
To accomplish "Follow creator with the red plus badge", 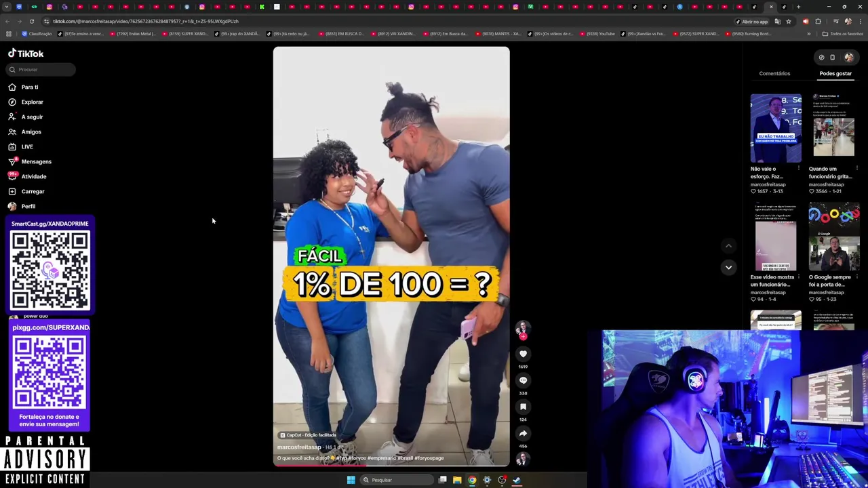I will 523,336.
